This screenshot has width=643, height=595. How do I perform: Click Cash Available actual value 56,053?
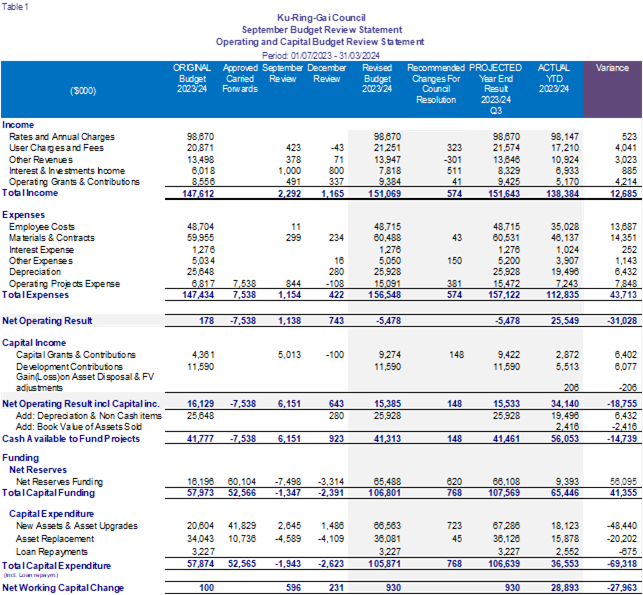(x=565, y=439)
